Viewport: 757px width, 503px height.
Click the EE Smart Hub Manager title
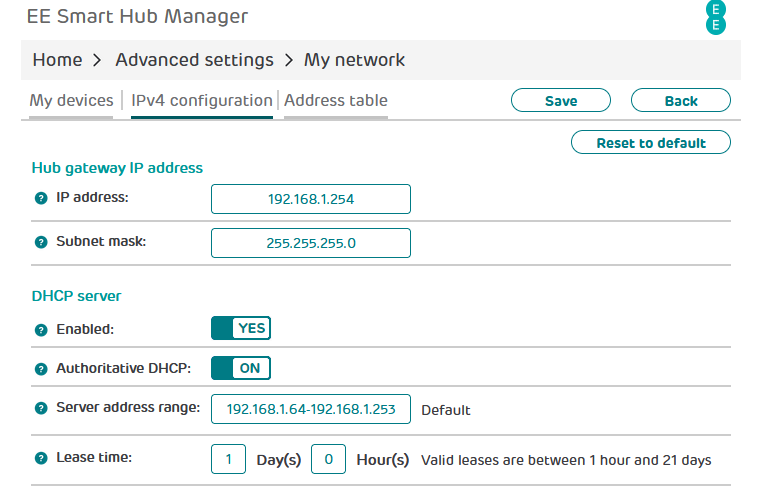point(138,16)
